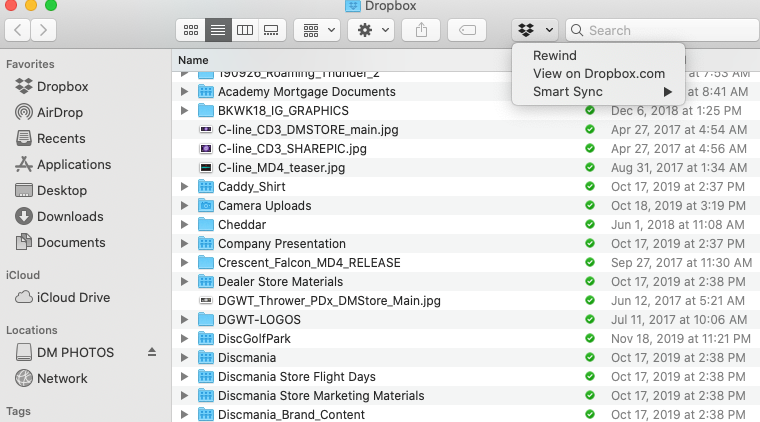Expand the Dealer Store Materials folder

point(184,281)
